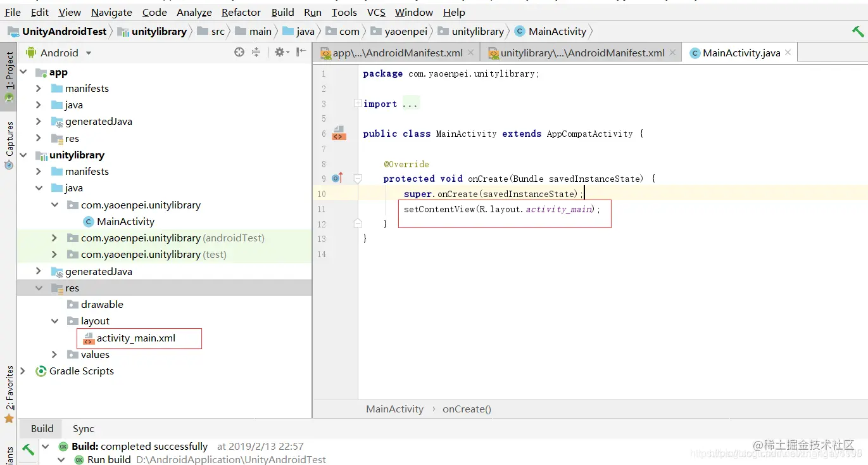Screen dimensions: 868x465
Task: Click unitylibrary module in navigation breadcrumb
Action: 159,31
